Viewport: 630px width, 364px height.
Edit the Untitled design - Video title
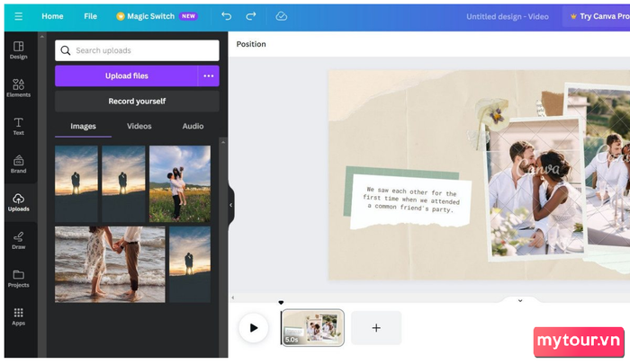508,16
